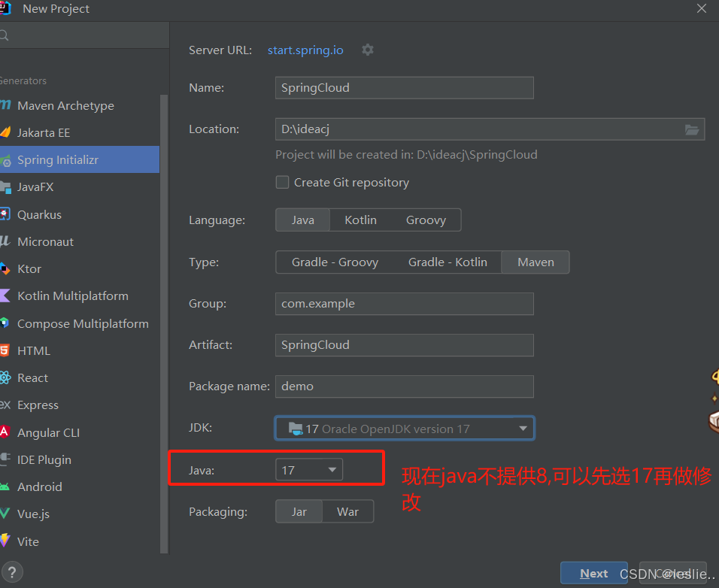Click the Location path field
Screen dimensions: 719x588
pos(490,129)
